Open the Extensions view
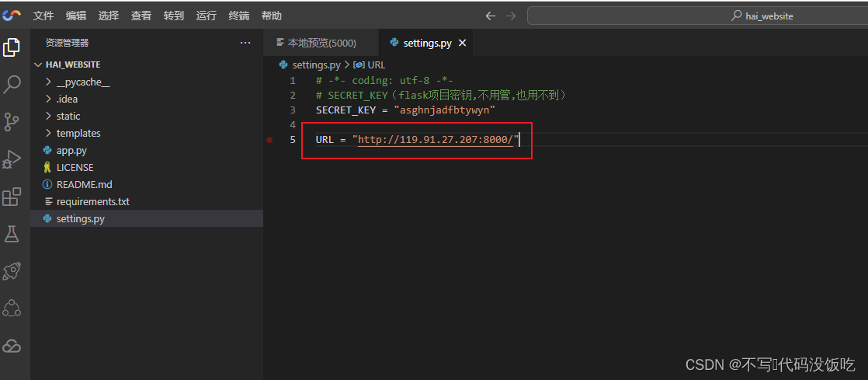Image resolution: width=868 pixels, height=380 pixels. coord(12,197)
